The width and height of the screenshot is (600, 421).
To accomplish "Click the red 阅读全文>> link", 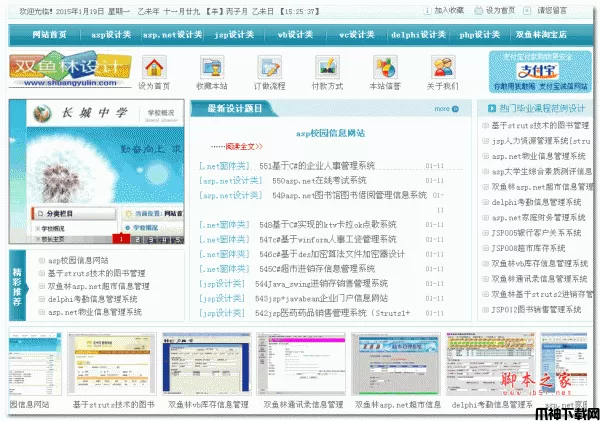I will (x=244, y=147).
